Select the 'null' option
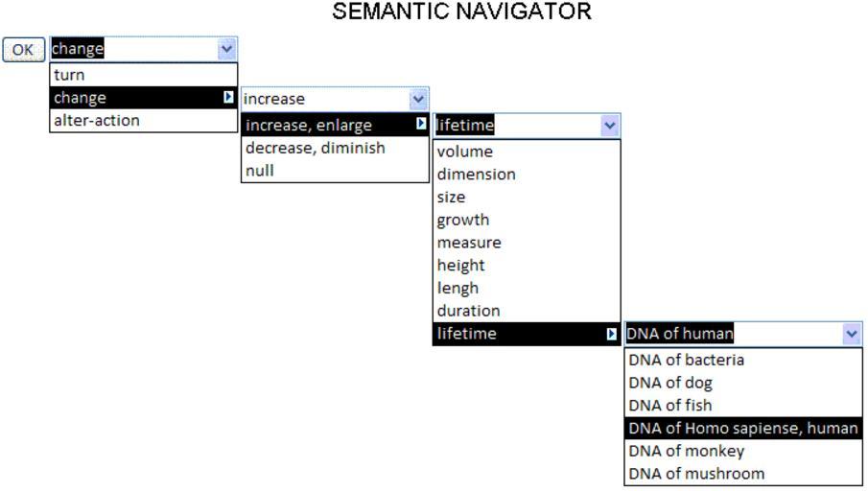868x491 pixels. click(335, 171)
